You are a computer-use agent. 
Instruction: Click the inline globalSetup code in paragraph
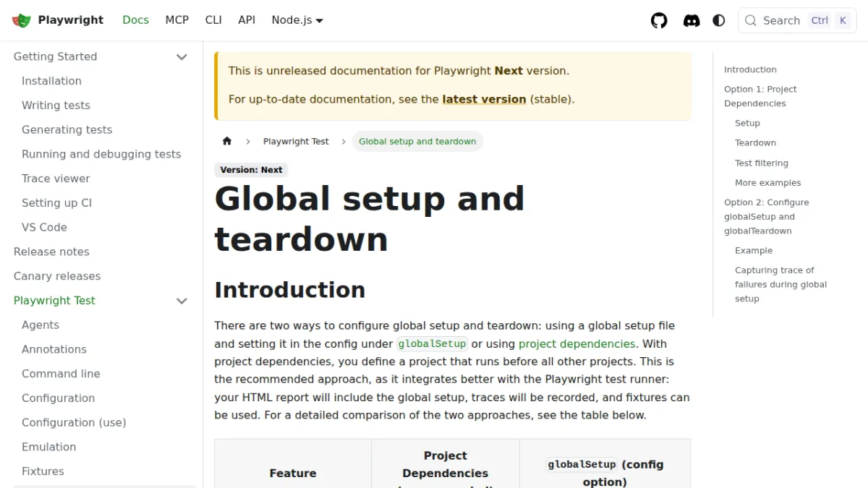433,343
